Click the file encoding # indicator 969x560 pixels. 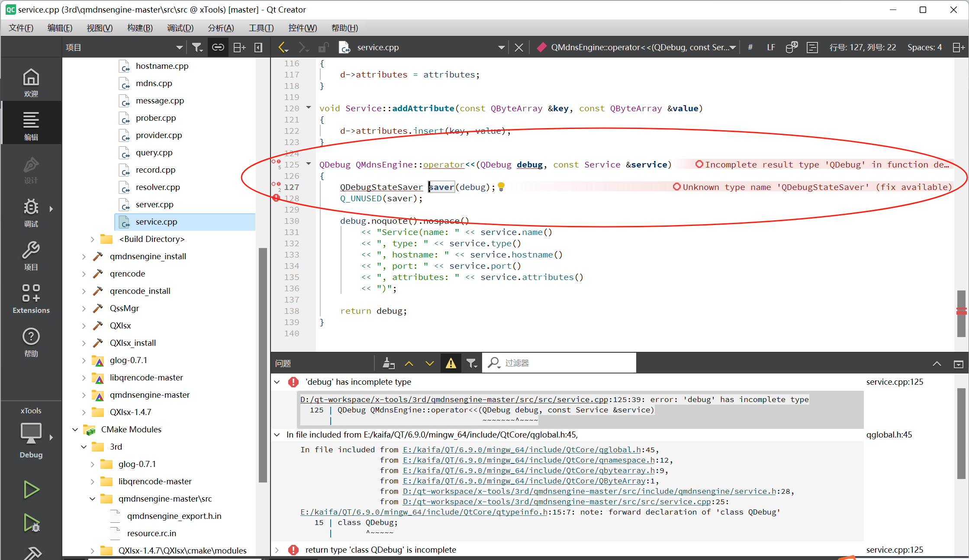click(x=750, y=47)
